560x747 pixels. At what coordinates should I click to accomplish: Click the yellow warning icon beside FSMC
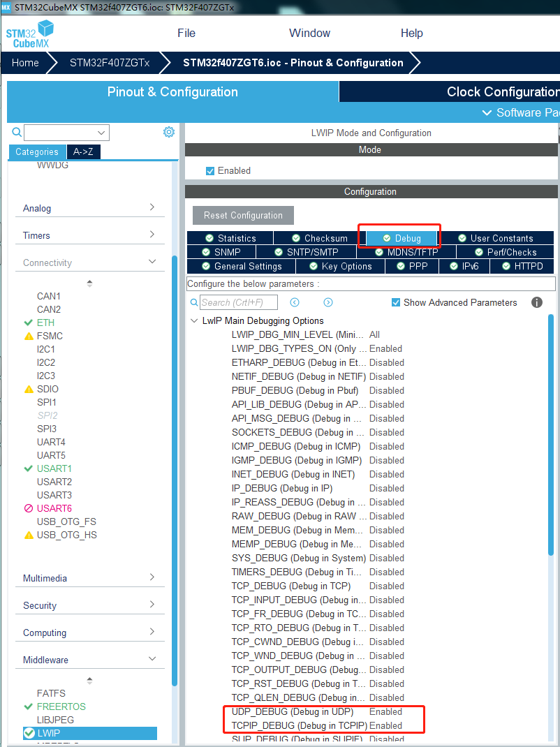[28, 336]
